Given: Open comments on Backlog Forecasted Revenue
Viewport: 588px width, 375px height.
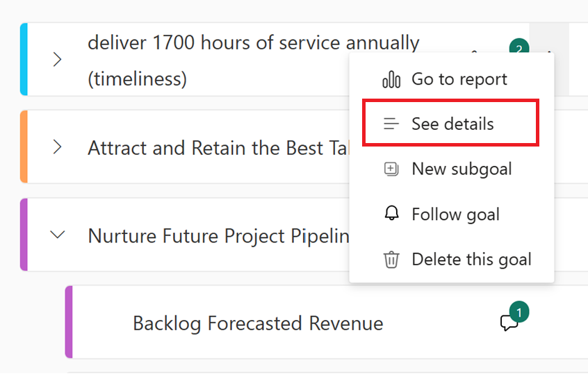Looking at the screenshot, I should pos(508,324).
